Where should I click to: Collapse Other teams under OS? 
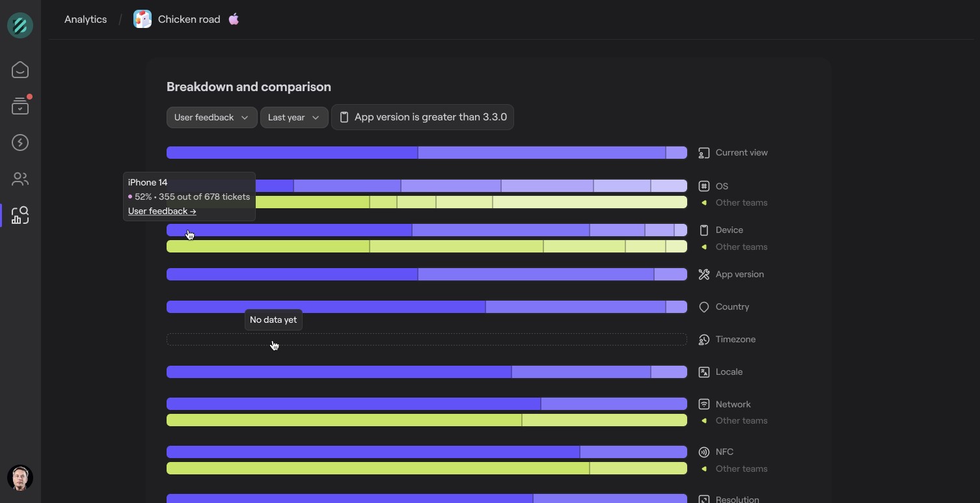click(x=704, y=202)
